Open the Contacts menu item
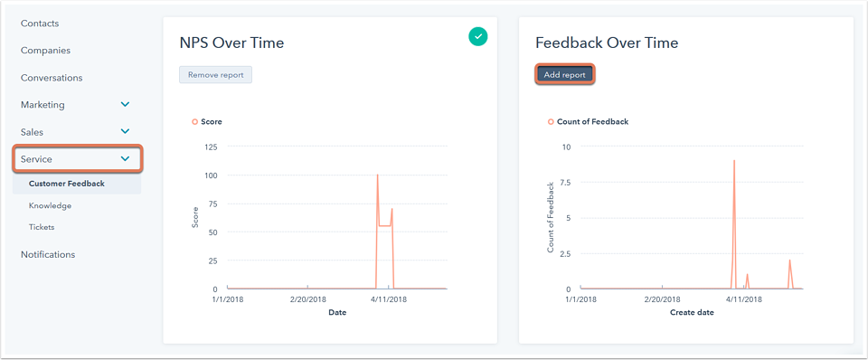 40,24
